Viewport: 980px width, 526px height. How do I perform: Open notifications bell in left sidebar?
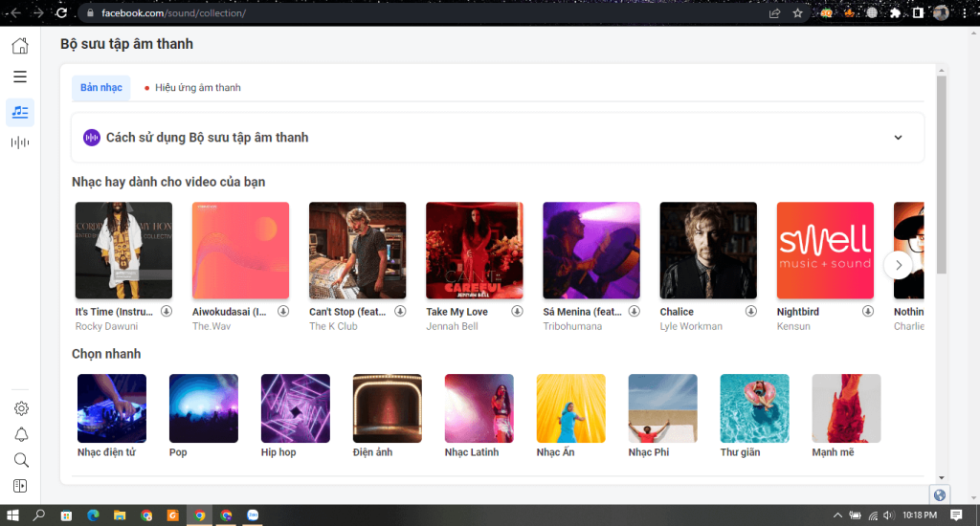pos(21,434)
